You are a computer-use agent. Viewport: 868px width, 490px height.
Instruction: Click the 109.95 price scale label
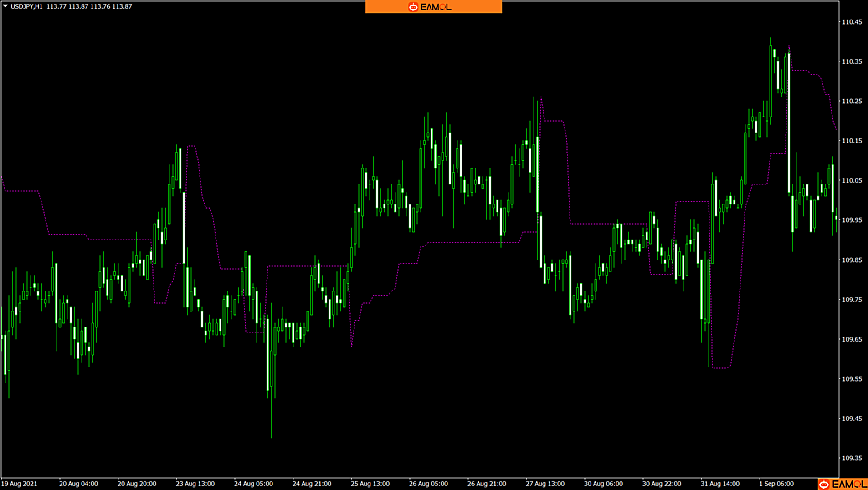(852, 220)
